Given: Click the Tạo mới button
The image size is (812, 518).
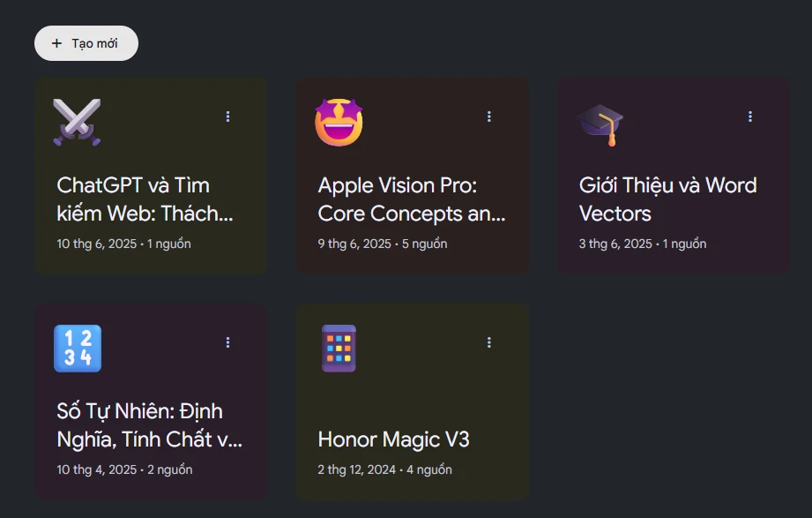Looking at the screenshot, I should point(86,43).
